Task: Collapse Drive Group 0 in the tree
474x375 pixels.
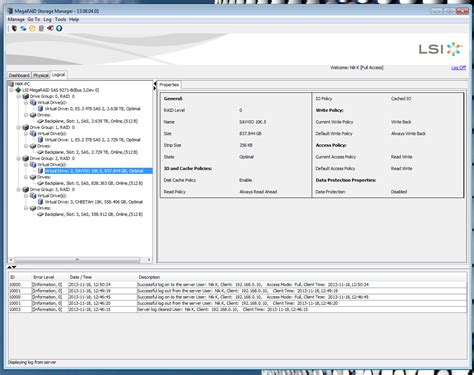Action: click(x=19, y=96)
